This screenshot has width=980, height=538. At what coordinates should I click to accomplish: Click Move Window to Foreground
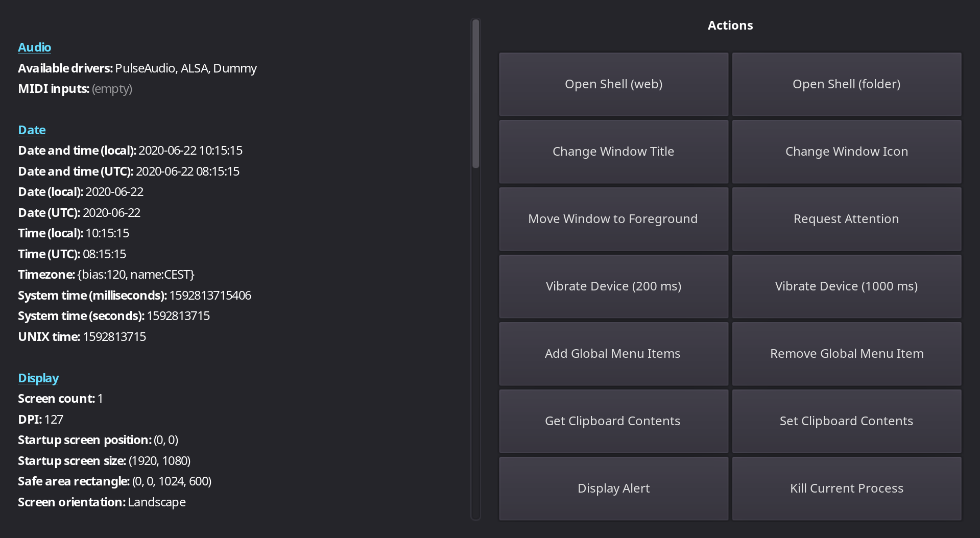[x=613, y=219]
